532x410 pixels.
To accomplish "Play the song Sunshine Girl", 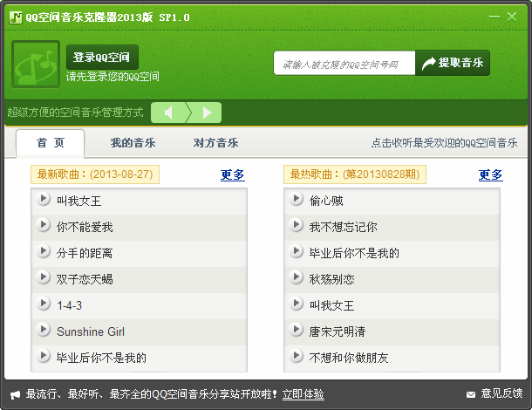I will [44, 331].
